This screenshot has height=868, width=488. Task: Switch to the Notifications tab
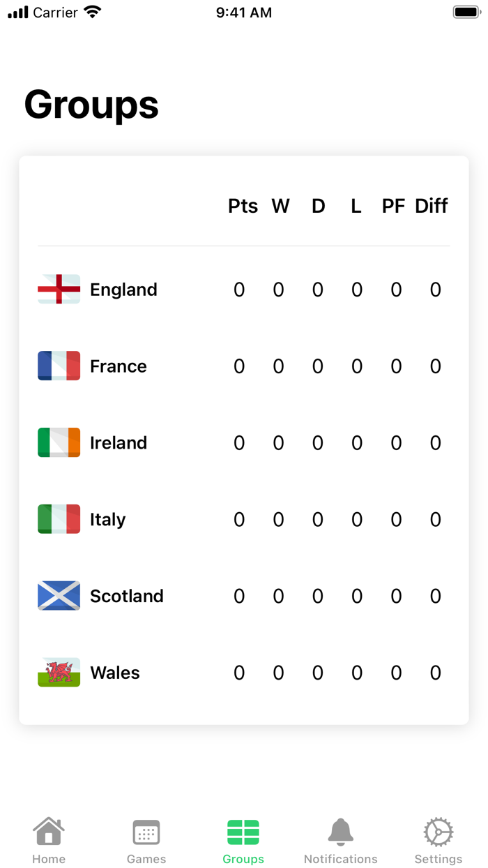[341, 839]
